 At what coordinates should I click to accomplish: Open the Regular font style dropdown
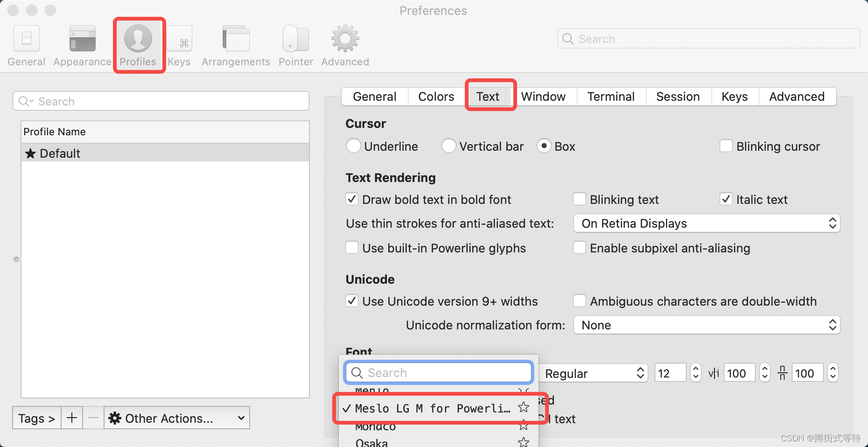(x=594, y=373)
